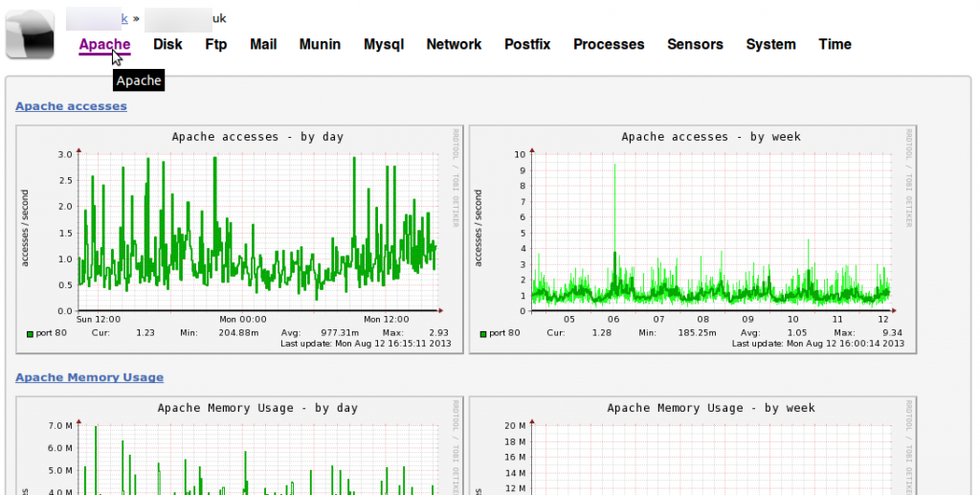980x495 pixels.
Task: Select the Mail category
Action: pyautogui.click(x=263, y=44)
